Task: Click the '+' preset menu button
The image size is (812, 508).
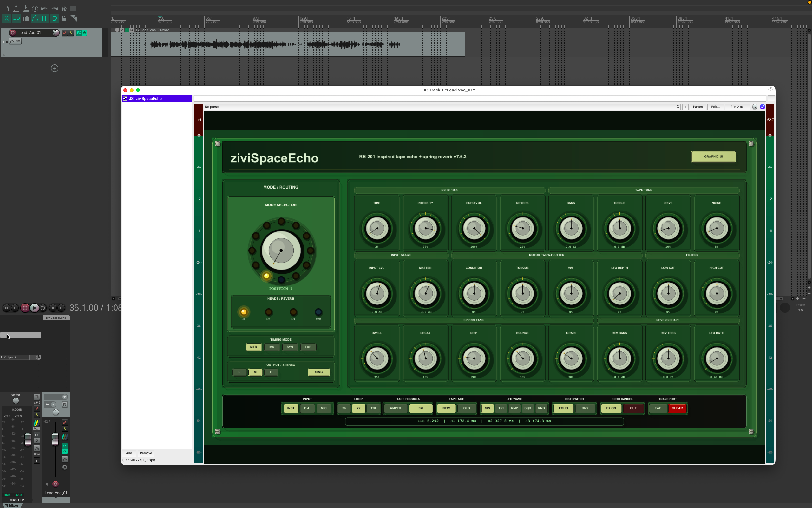Action: pos(685,107)
